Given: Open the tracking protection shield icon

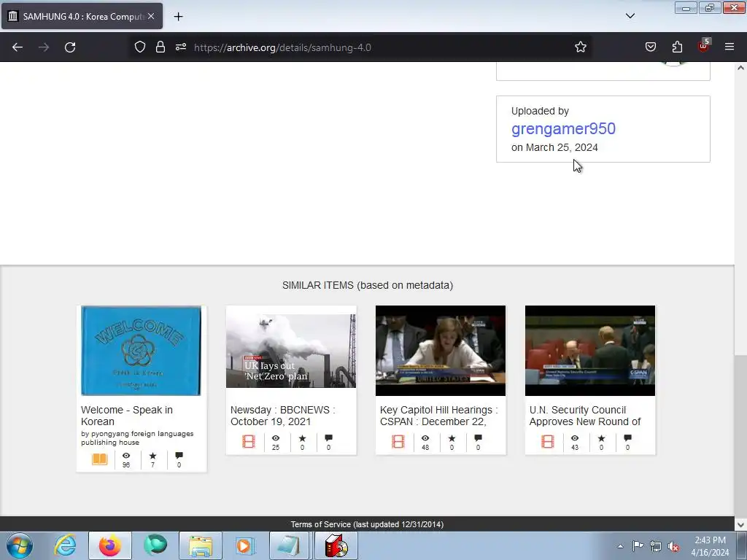Looking at the screenshot, I should [139, 47].
